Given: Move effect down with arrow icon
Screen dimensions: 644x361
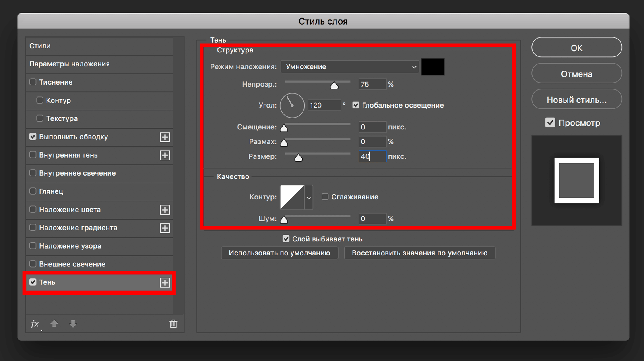Looking at the screenshot, I should (73, 324).
